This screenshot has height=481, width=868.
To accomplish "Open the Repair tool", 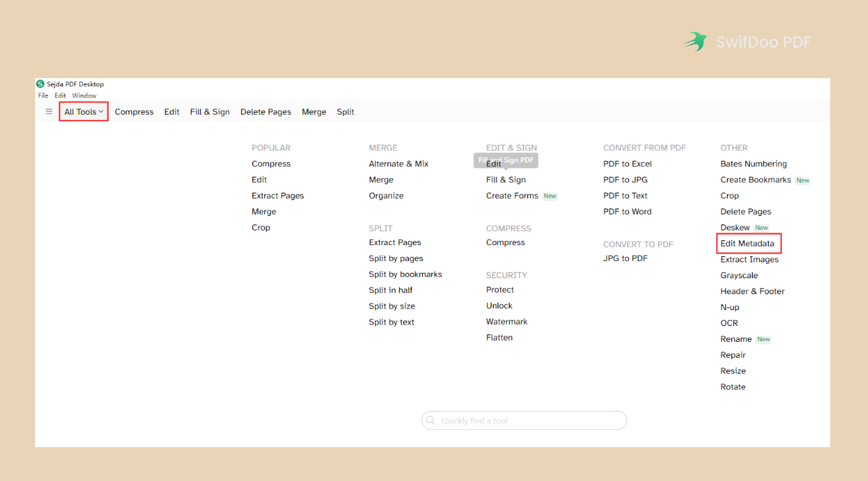I will [x=733, y=354].
